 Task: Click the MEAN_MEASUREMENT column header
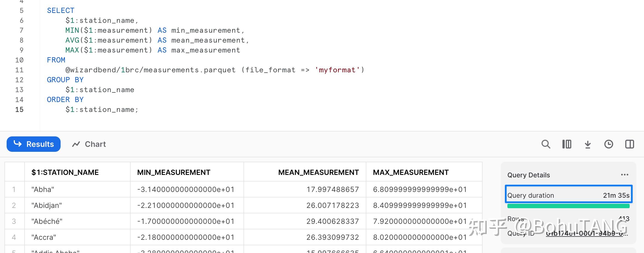click(318, 172)
